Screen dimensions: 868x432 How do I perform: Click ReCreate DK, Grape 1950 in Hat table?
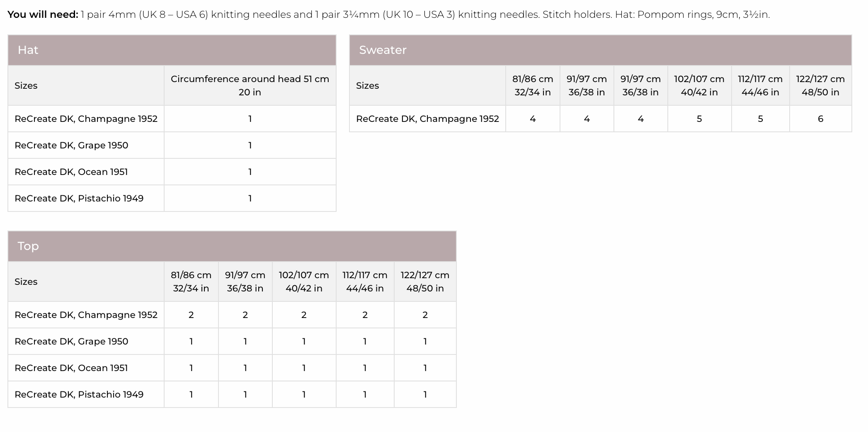[71, 146]
